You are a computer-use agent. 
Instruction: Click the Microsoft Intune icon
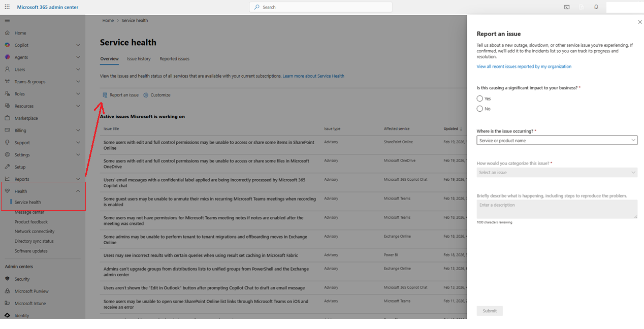point(7,303)
